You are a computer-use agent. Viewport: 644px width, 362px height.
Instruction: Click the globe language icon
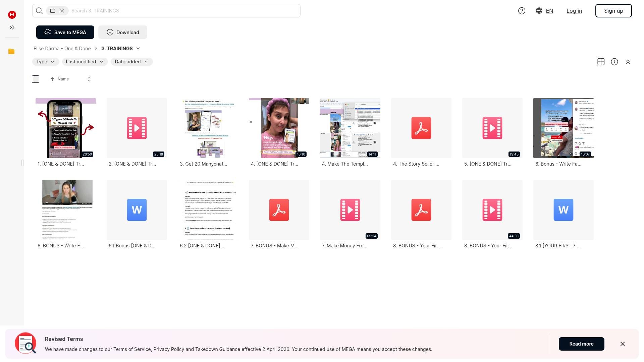click(x=539, y=11)
